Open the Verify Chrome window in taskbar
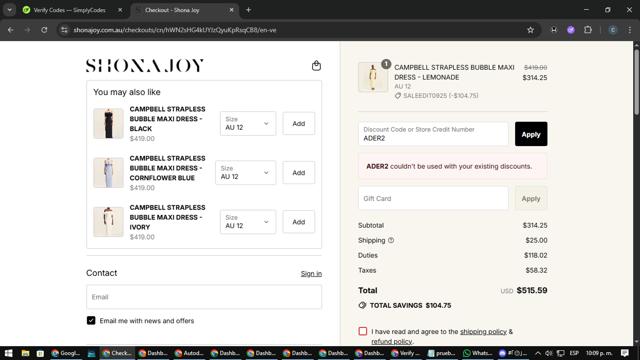The height and width of the screenshot is (360, 640). click(405, 353)
